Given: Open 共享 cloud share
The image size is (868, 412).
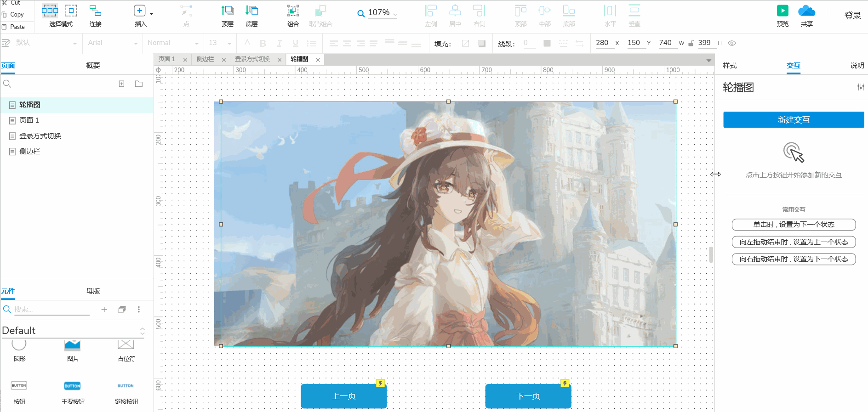Looking at the screenshot, I should (806, 11).
